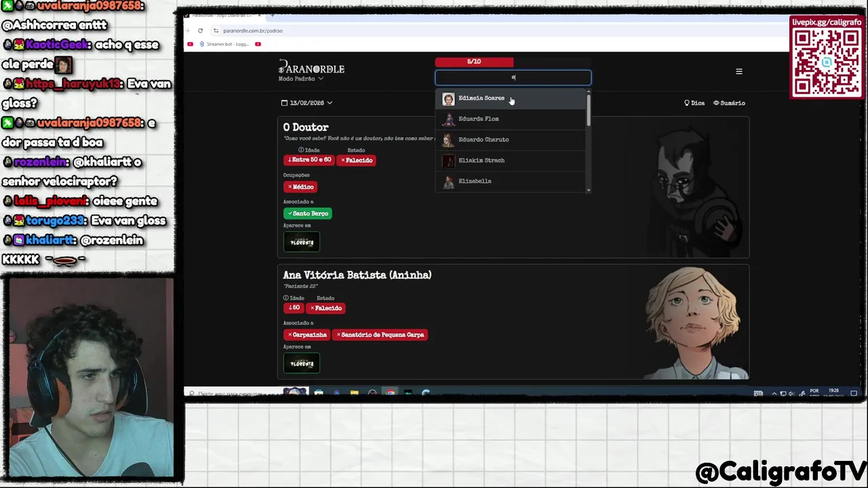Open the Sumário eye button
Image resolution: width=868 pixels, height=488 pixels.
click(x=729, y=103)
